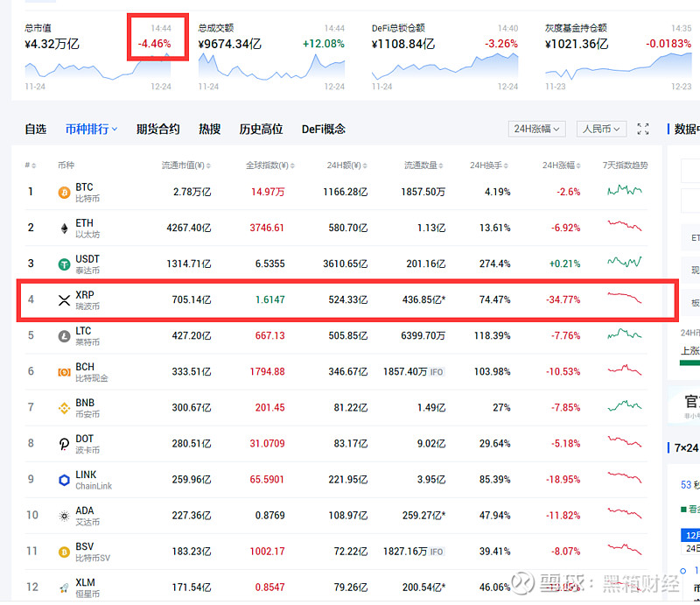Sort by 24H换手 column header
The height and width of the screenshot is (605, 700).
coord(489,165)
